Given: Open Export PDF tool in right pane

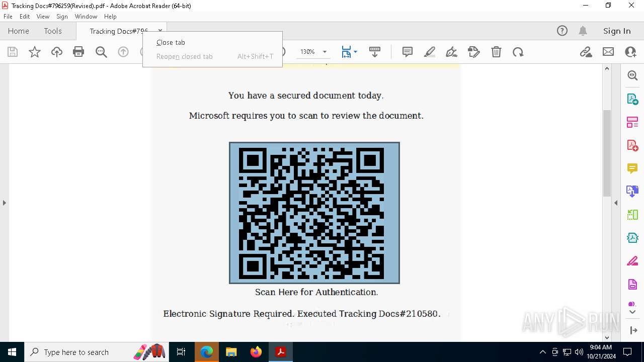Looking at the screenshot, I should click(632, 99).
